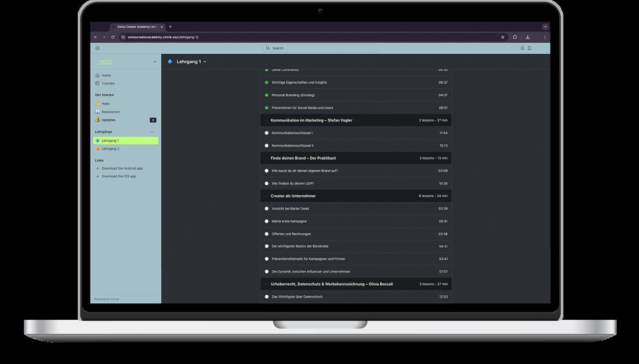
Task: Select Lehrgang 2 in the sidebar
Action: point(110,148)
